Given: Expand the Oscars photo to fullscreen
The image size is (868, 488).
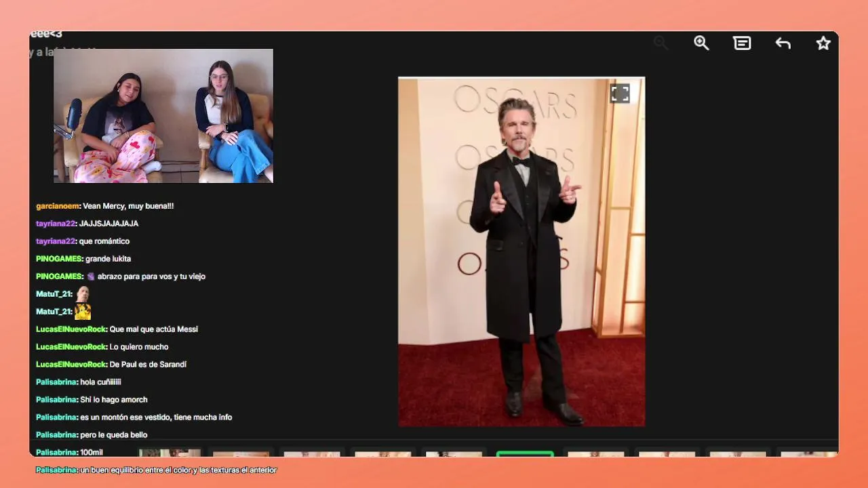Looking at the screenshot, I should click(x=620, y=94).
